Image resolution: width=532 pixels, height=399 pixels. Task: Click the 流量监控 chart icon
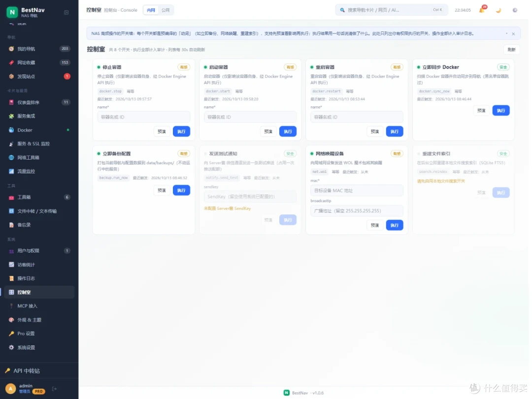click(11, 171)
